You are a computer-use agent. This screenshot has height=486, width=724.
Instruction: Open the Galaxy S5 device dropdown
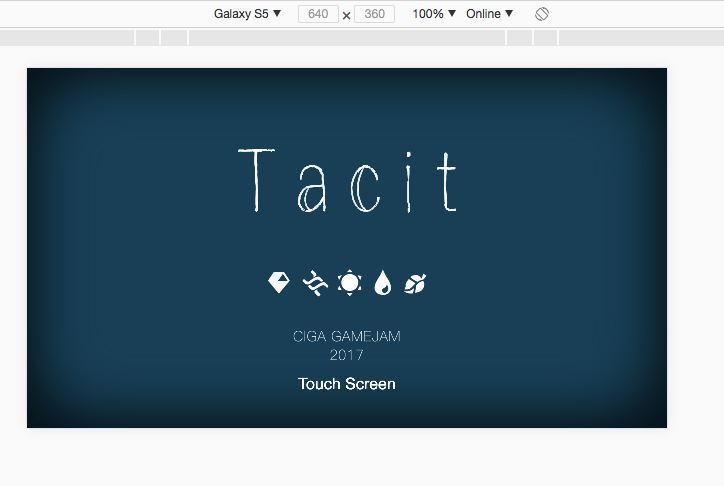247,14
